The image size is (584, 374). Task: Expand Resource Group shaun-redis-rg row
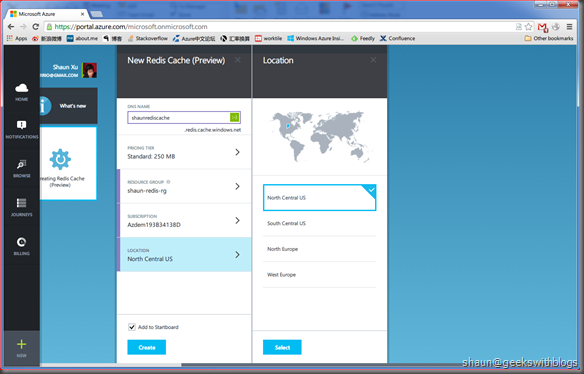point(184,186)
